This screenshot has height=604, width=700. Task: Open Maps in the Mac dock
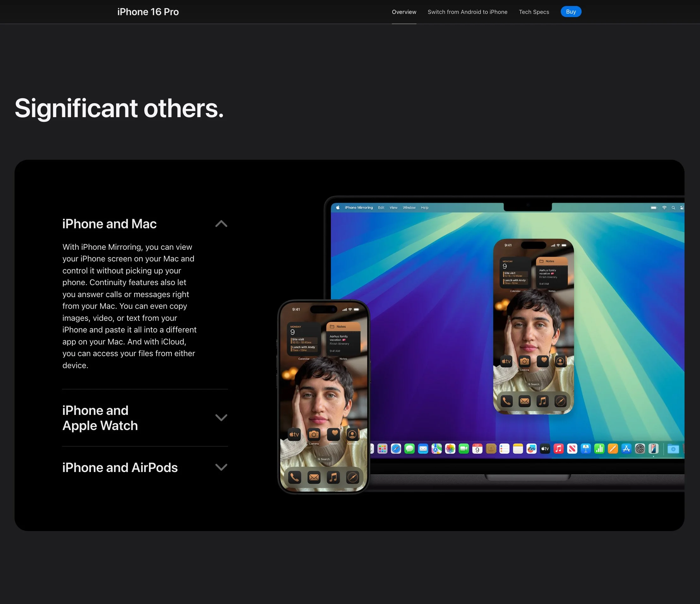436,449
